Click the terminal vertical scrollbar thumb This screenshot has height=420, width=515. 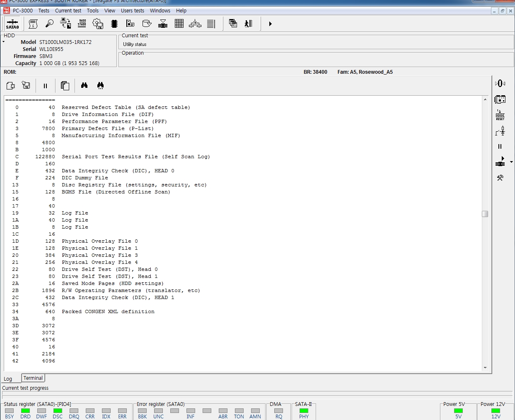pos(485,214)
